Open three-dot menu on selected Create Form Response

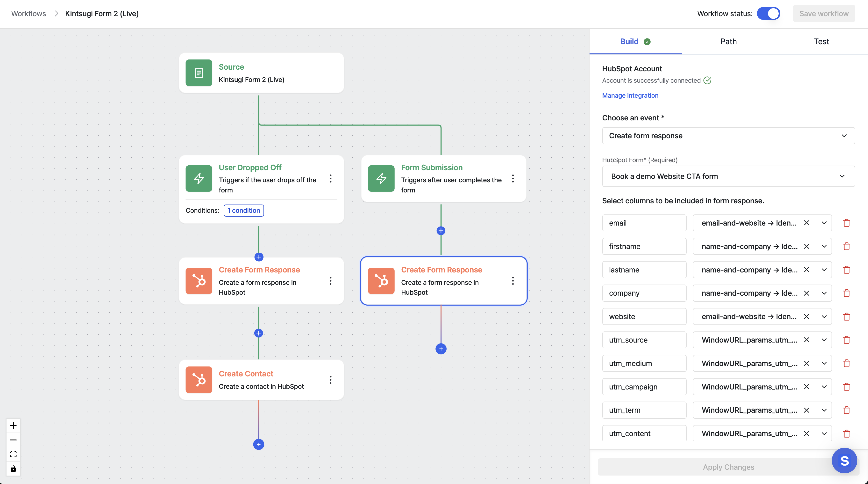513,281
